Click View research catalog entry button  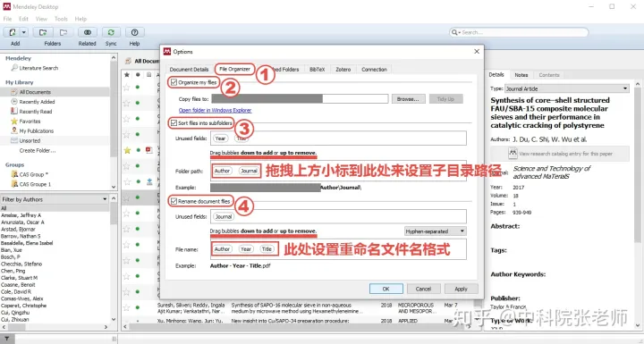pos(559,154)
